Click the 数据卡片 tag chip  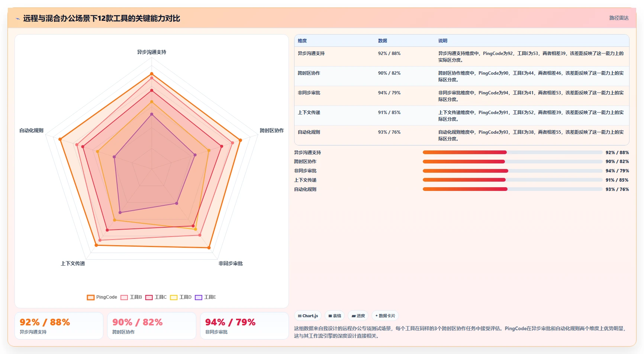click(x=385, y=316)
